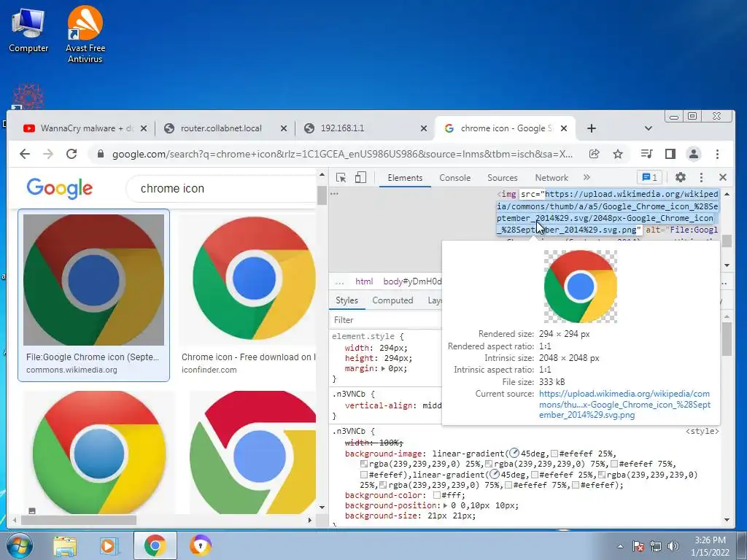Open Chrome's side panel icon
This screenshot has height=560, width=747.
click(x=670, y=154)
